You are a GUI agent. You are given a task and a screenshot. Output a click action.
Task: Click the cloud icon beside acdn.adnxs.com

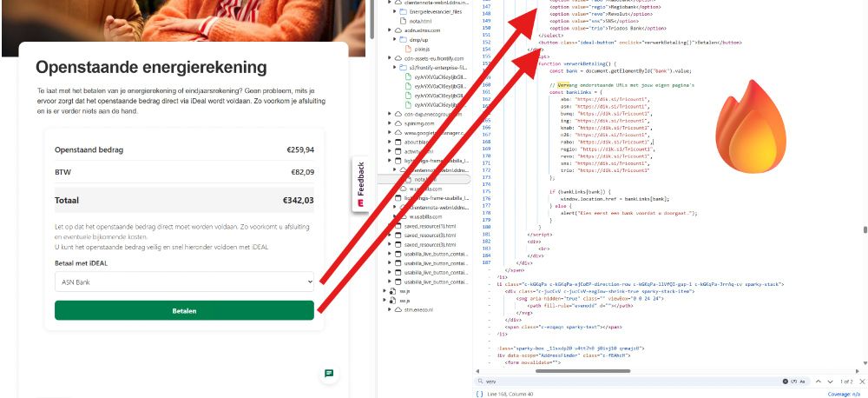pos(398,30)
